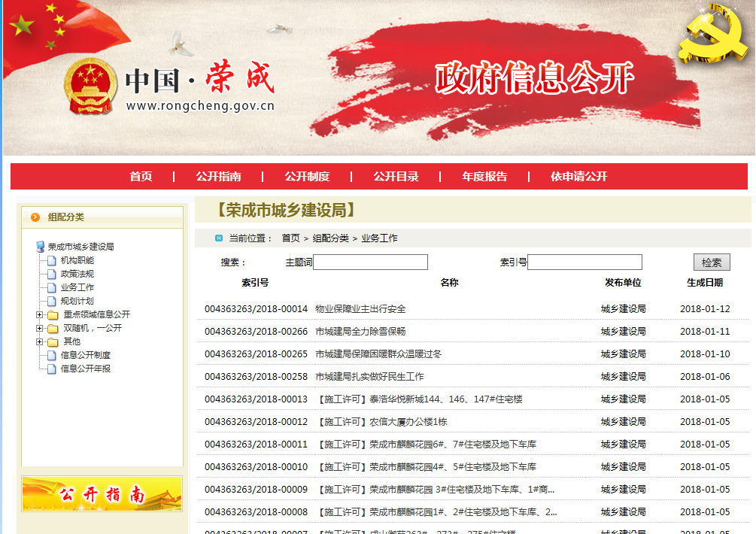The height and width of the screenshot is (534, 756).
Task: Click the folder icon next to 重点领域信息公开
Action: [x=53, y=315]
